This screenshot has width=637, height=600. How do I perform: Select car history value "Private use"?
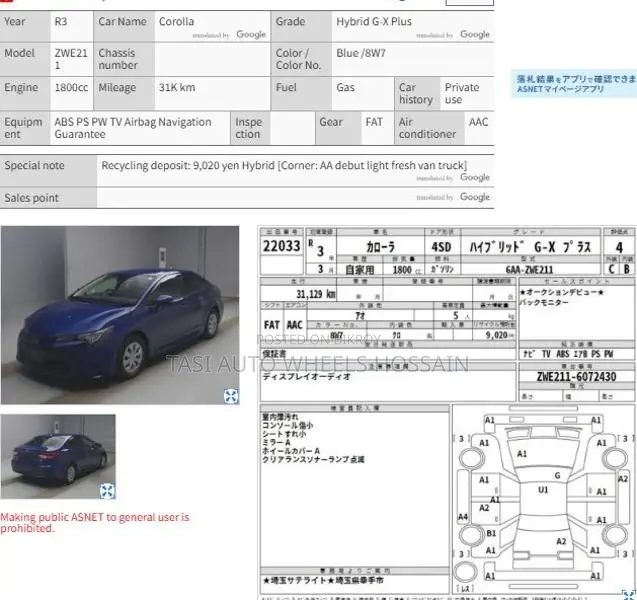(x=462, y=93)
